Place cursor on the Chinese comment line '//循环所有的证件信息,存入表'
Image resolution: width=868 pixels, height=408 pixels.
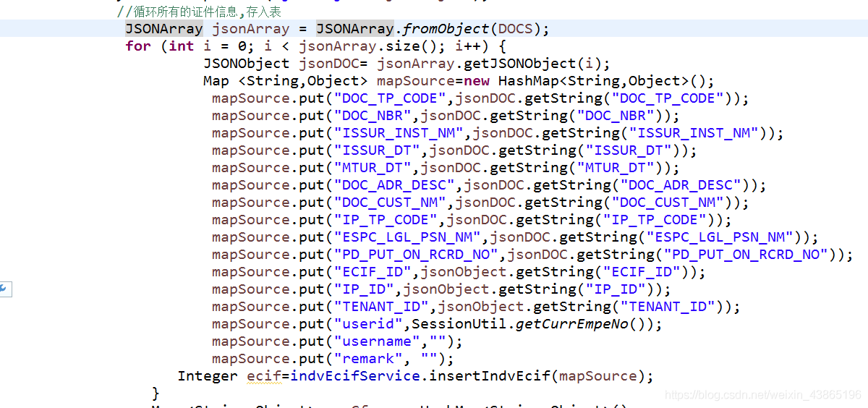point(199,12)
